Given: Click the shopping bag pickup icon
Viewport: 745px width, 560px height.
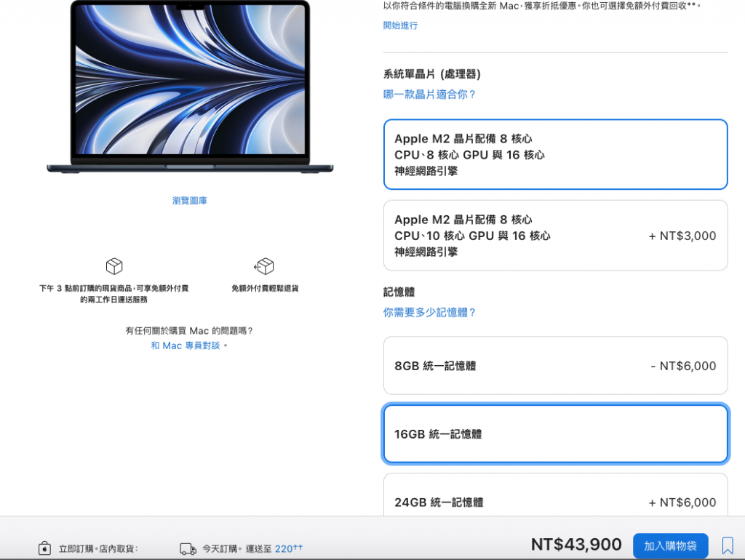Looking at the screenshot, I should 44,548.
